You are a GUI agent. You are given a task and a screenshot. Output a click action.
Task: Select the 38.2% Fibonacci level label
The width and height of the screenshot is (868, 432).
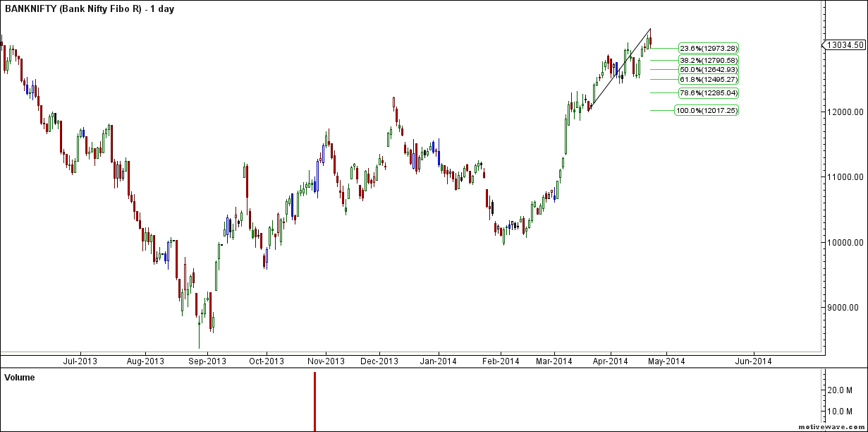707,61
